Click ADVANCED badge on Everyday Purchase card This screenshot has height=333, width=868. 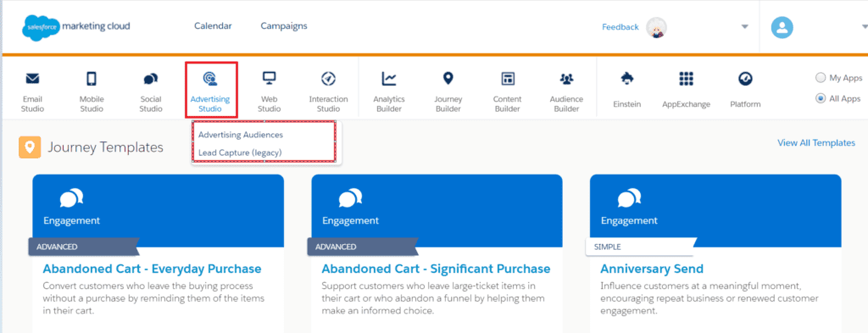click(x=84, y=247)
